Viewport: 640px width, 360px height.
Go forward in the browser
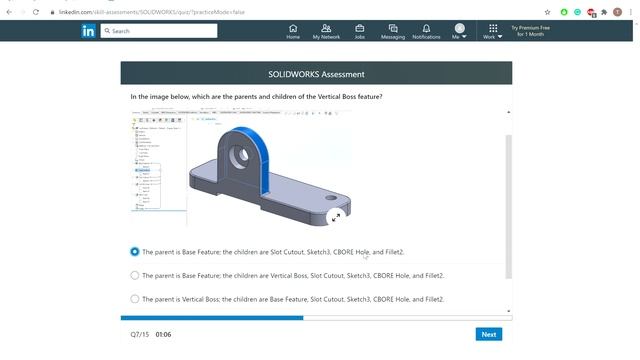(23, 12)
